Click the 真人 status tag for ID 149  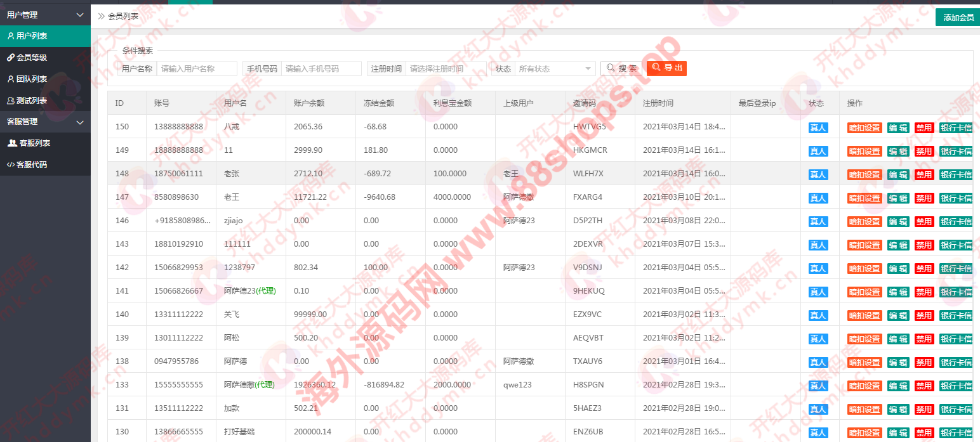(818, 151)
